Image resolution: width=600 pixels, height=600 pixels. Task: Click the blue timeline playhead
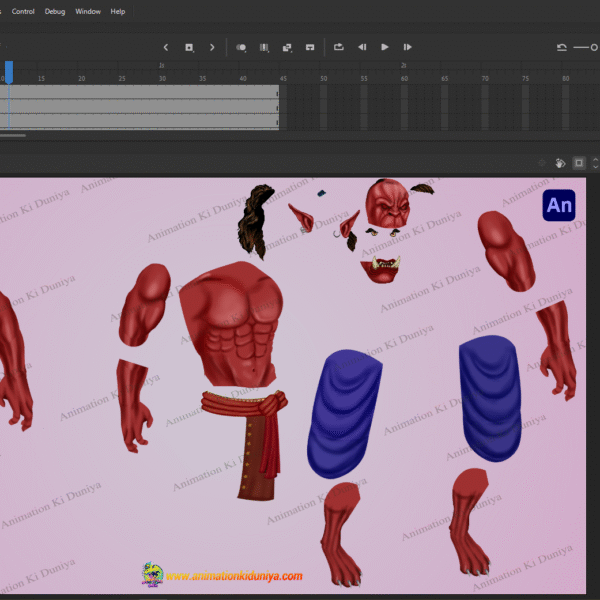(x=9, y=72)
